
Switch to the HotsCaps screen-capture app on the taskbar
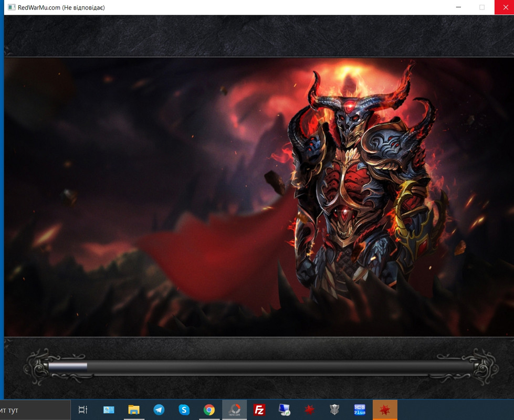click(x=234, y=409)
